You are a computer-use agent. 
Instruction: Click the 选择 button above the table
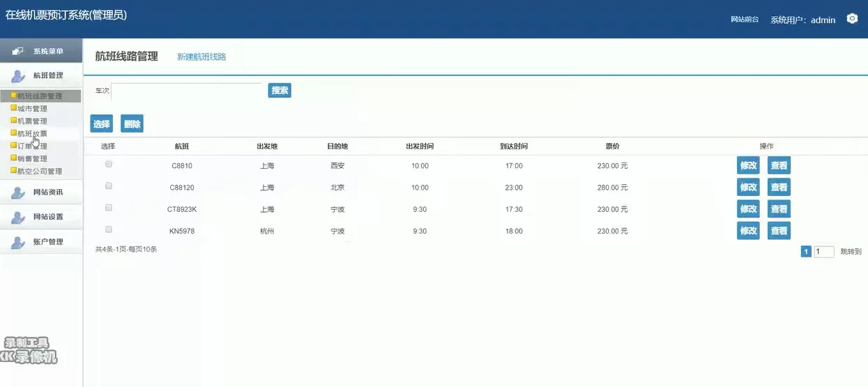coord(102,124)
